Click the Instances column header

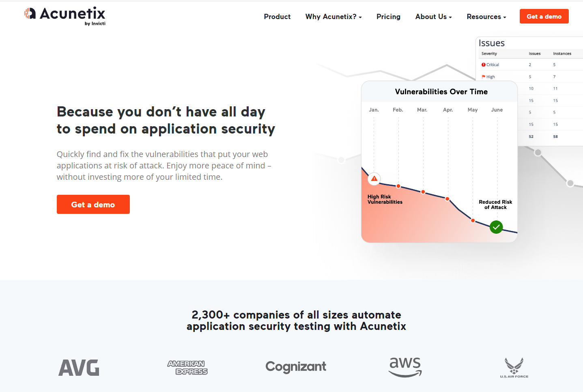562,54
